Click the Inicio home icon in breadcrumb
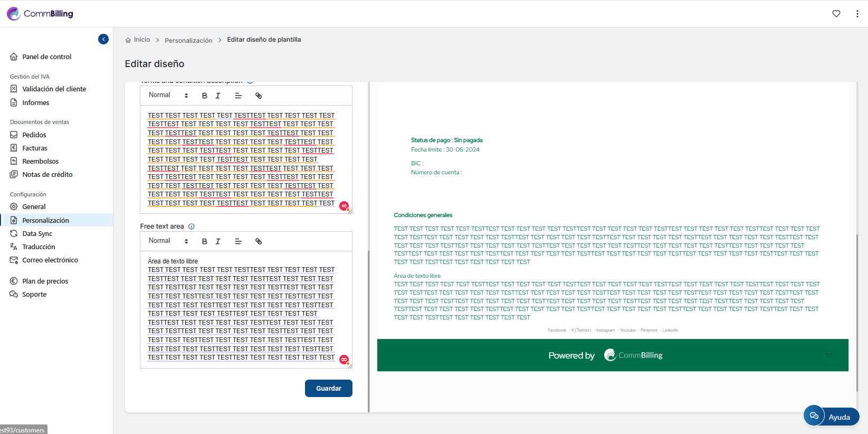This screenshot has width=868, height=434. [x=128, y=40]
